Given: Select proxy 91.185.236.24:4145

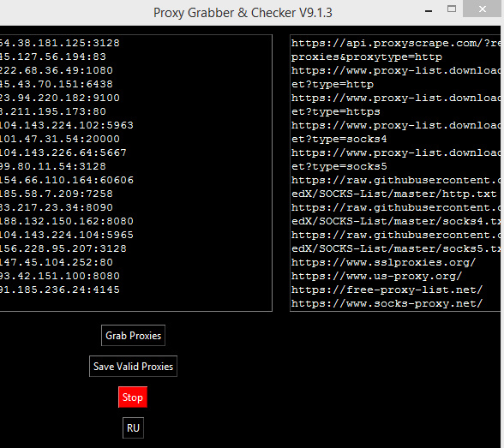Looking at the screenshot, I should click(x=60, y=290).
